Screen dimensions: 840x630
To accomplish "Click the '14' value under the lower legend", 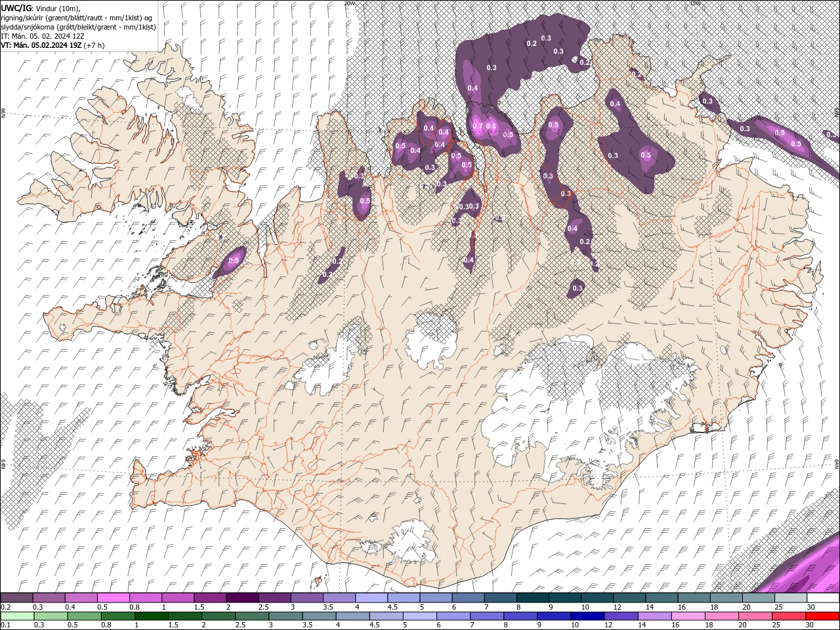I will pos(642,625).
